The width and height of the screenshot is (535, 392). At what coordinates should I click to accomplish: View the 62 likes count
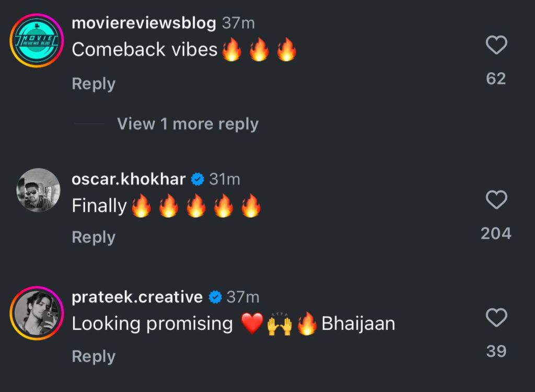(496, 78)
